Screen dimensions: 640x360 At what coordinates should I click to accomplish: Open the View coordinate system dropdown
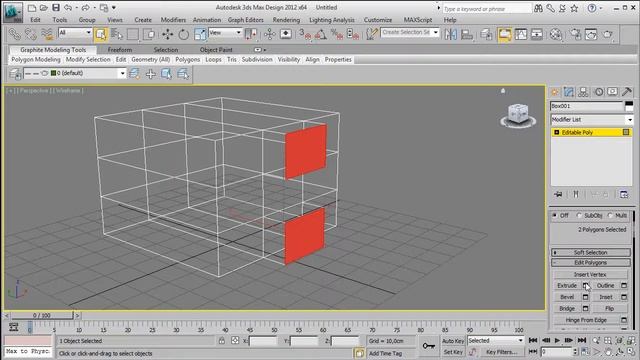pyautogui.click(x=225, y=32)
